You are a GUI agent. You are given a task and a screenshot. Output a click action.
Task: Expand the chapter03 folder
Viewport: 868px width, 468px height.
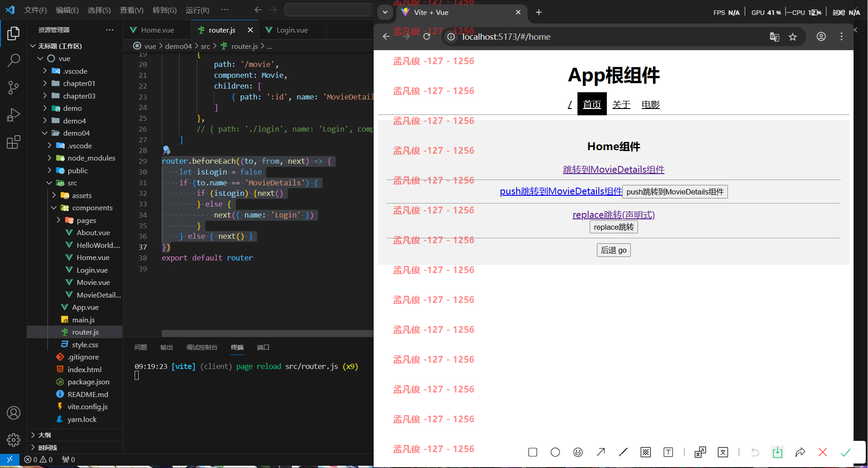[79, 96]
